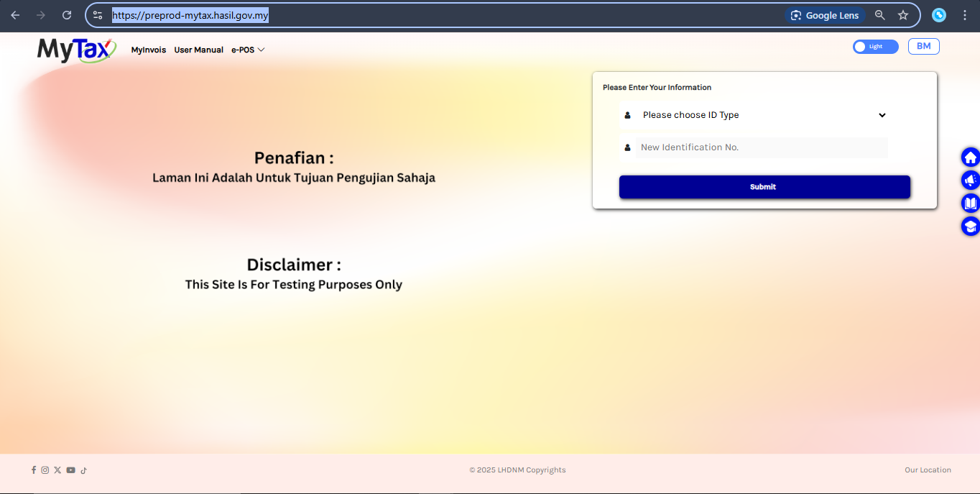Click the New Identification No. field
The width and height of the screenshot is (980, 494).
click(x=761, y=147)
